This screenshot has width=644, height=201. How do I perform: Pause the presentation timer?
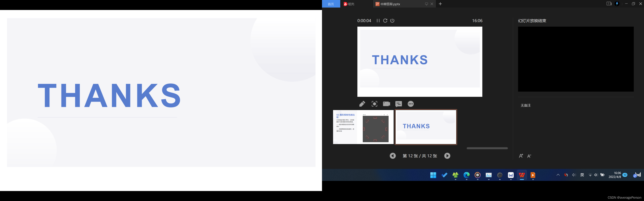[x=378, y=21]
